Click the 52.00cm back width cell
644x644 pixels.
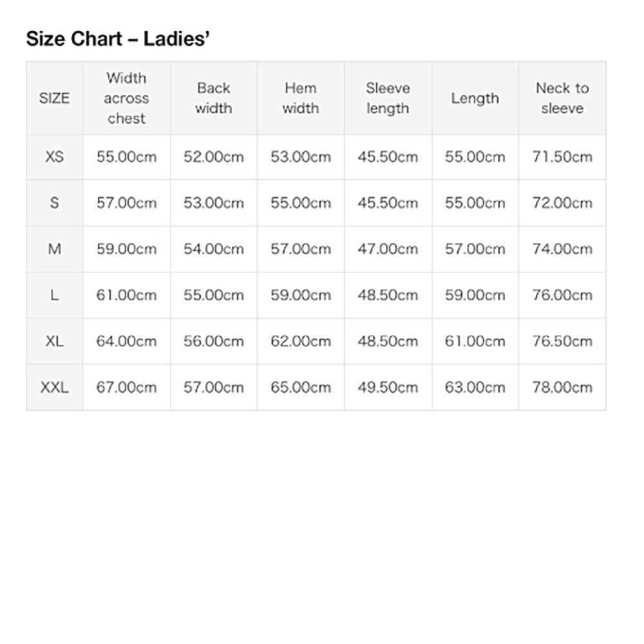(214, 157)
